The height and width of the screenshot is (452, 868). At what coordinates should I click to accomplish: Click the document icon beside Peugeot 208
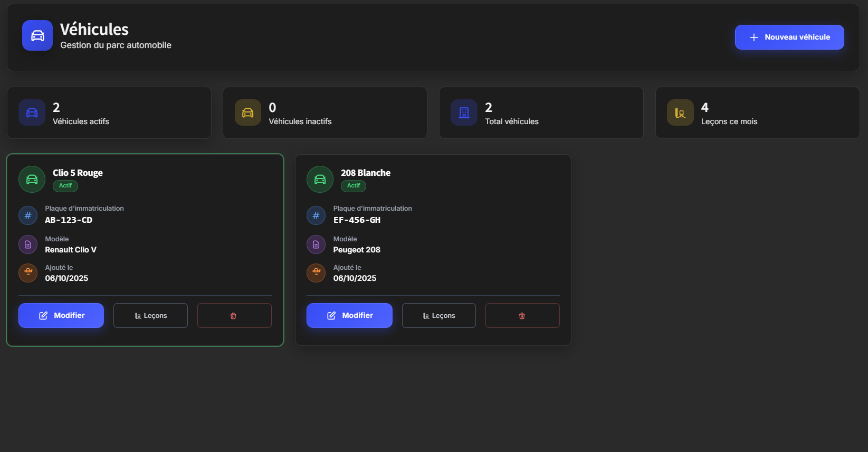pos(316,244)
